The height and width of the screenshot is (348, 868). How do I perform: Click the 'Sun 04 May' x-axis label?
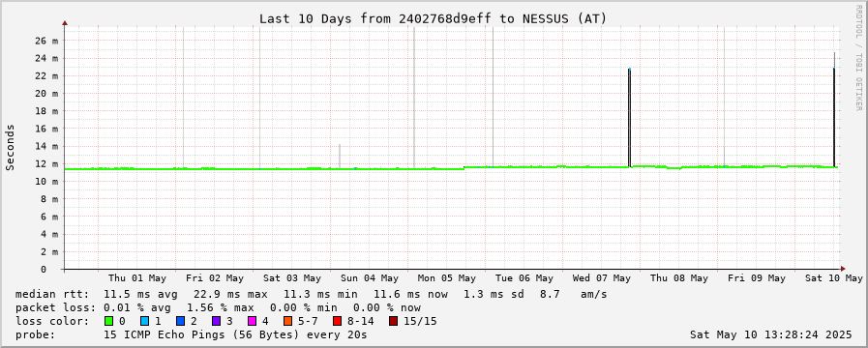370,278
